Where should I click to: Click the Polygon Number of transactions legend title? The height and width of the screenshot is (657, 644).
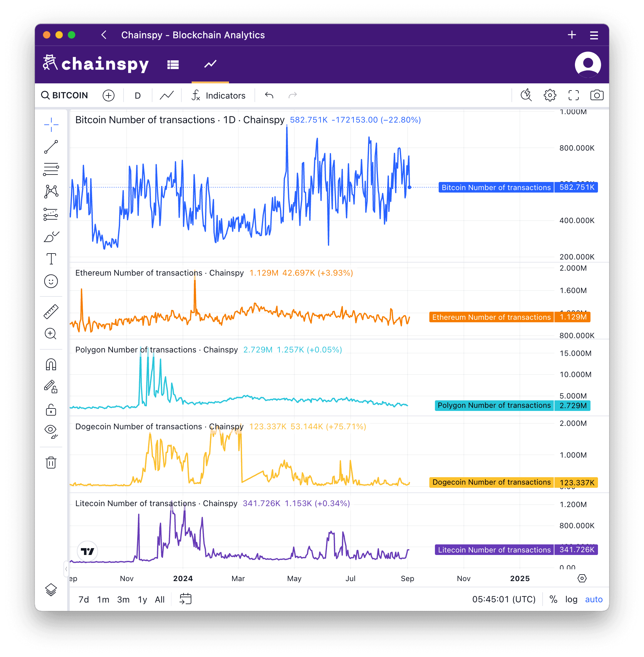click(x=156, y=350)
